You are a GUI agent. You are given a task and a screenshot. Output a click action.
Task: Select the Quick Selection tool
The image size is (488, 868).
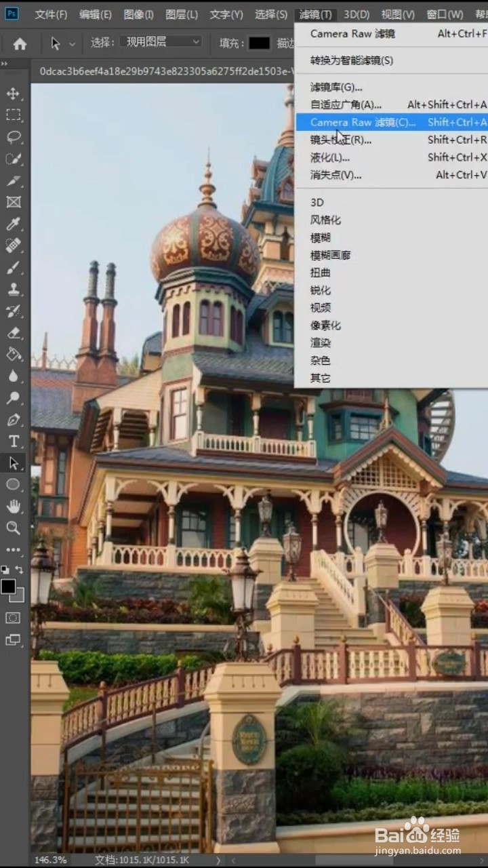coord(14,159)
